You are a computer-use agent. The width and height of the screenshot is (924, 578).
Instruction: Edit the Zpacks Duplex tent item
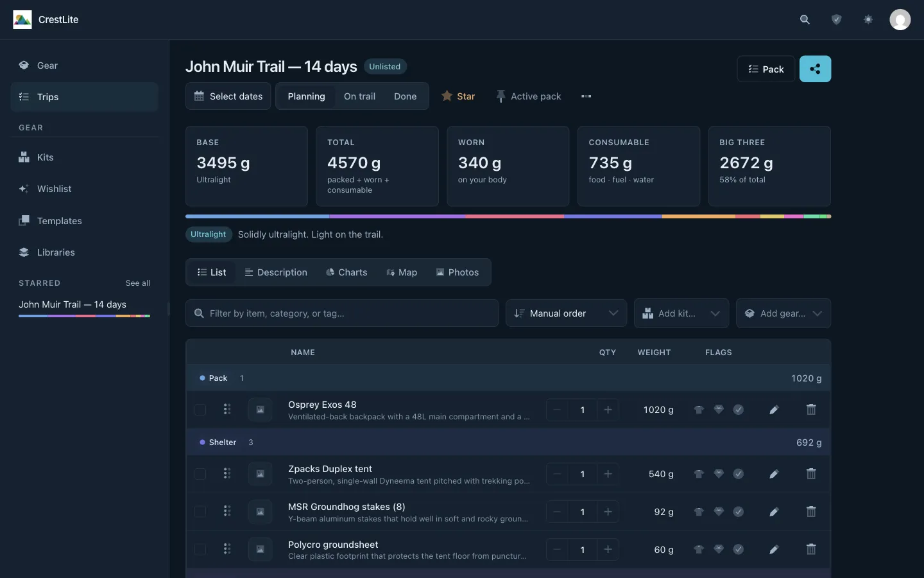tap(774, 474)
